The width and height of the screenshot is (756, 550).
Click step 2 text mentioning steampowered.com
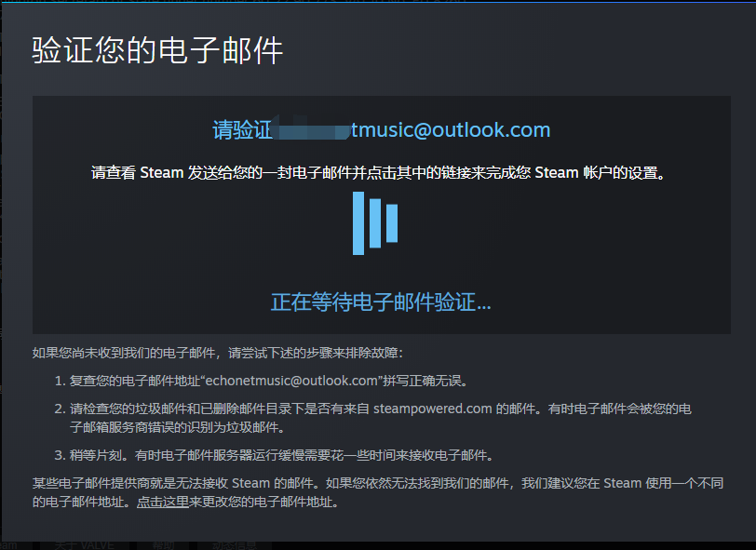pyautogui.click(x=381, y=418)
